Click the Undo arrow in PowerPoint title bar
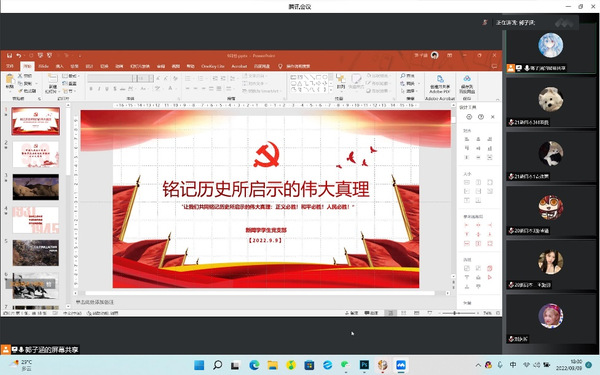Viewport: 600px width, 375px height. [x=18, y=55]
